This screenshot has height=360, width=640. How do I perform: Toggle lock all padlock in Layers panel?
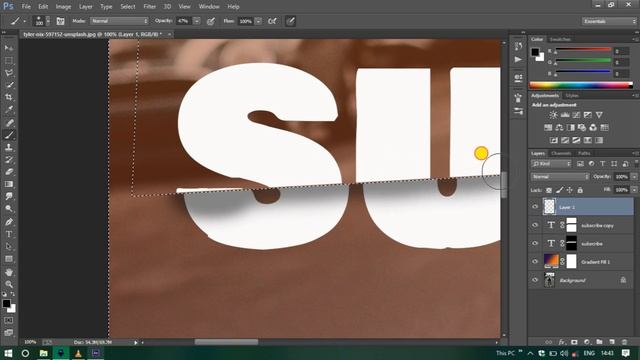pos(580,190)
